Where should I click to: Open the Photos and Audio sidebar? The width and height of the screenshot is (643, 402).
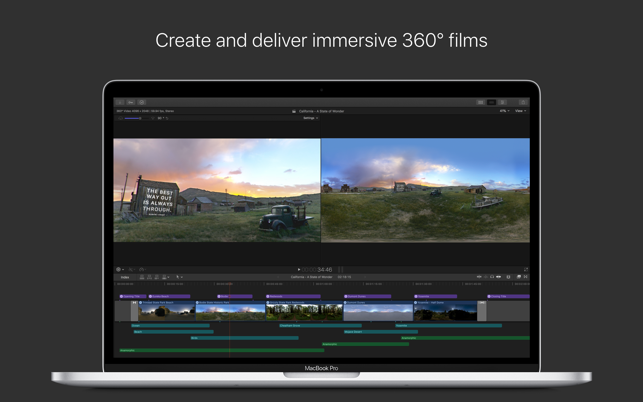coord(131,102)
